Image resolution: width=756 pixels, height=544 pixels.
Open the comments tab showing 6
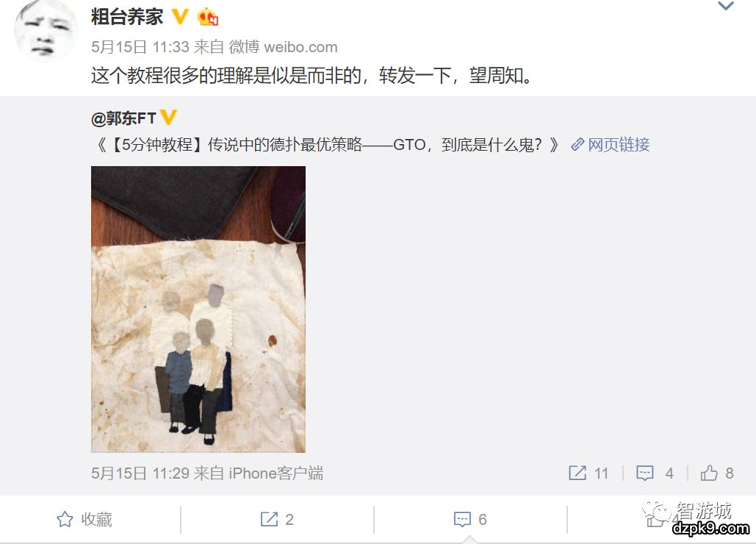(x=470, y=520)
